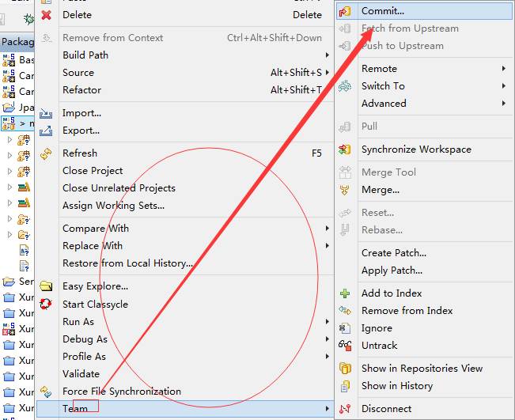Click the Show in Repositories View icon
The width and height of the screenshot is (515, 420).
coord(345,369)
